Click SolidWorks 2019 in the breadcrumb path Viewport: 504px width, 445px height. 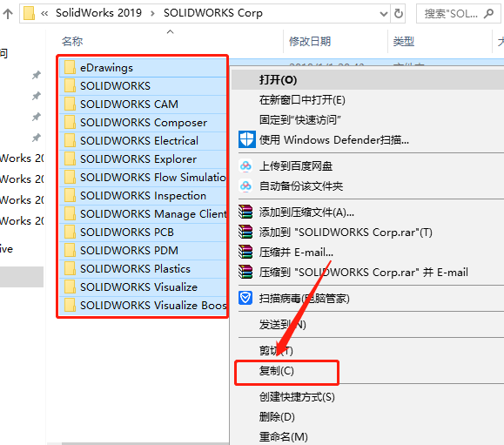98,13
